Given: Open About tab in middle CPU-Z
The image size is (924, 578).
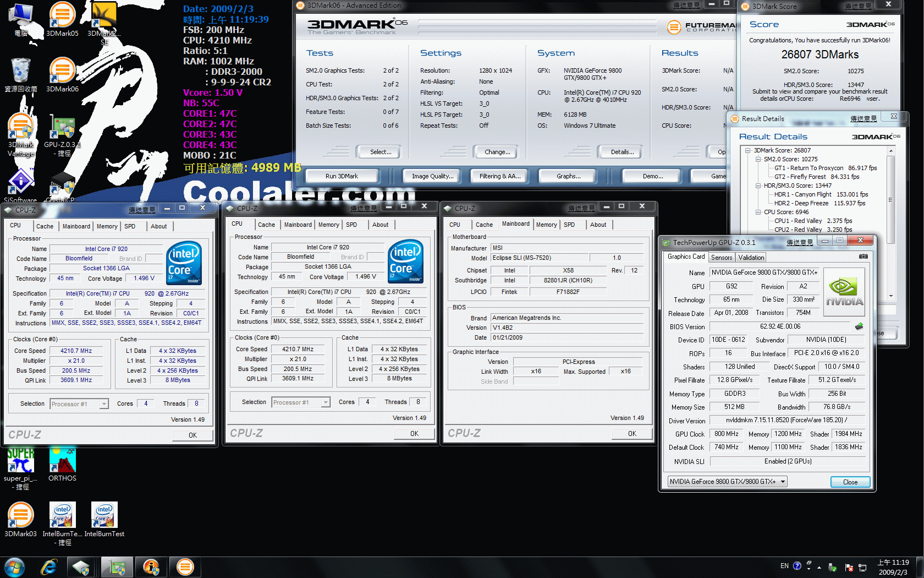Looking at the screenshot, I should tap(380, 225).
